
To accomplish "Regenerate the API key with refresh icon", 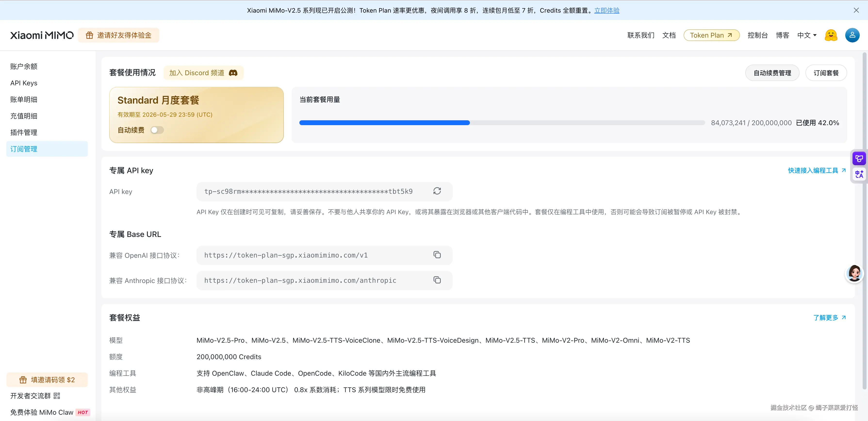I will pos(437,191).
